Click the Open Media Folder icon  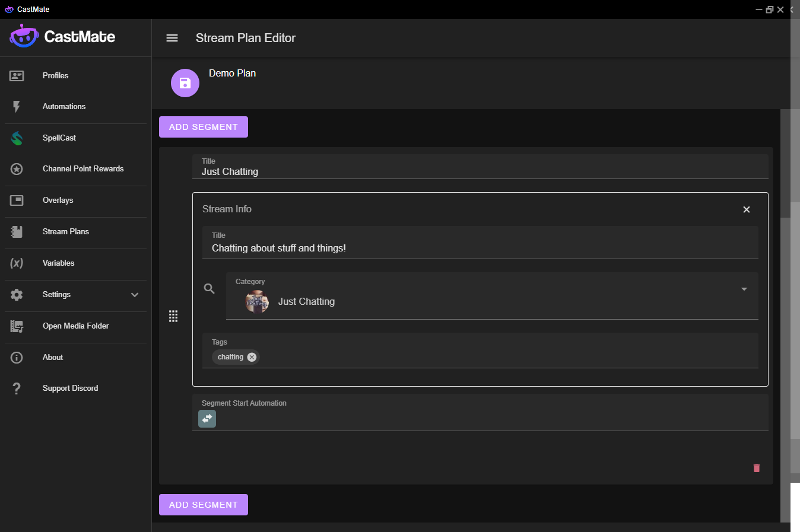click(17, 326)
